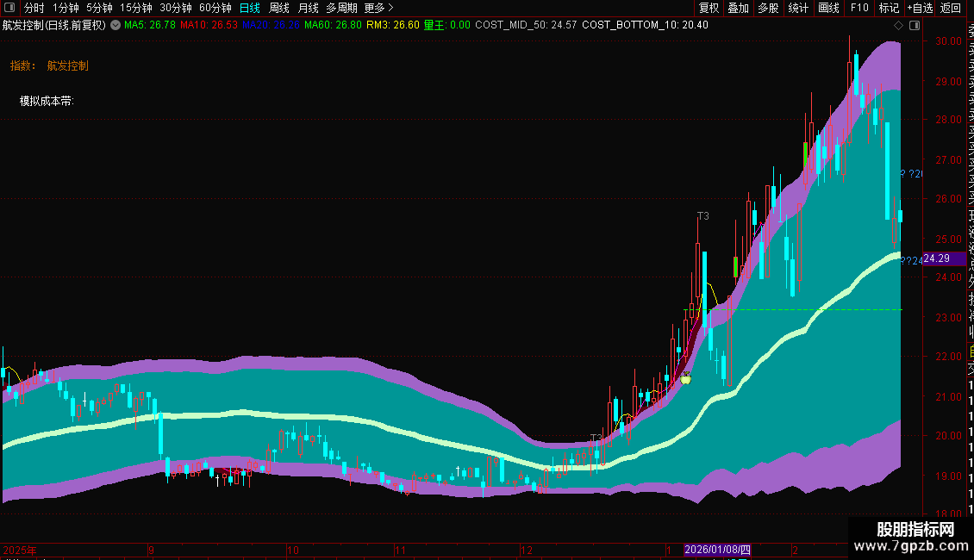Switch to 分时 intraday view
974x560 pixels.
tap(34, 8)
